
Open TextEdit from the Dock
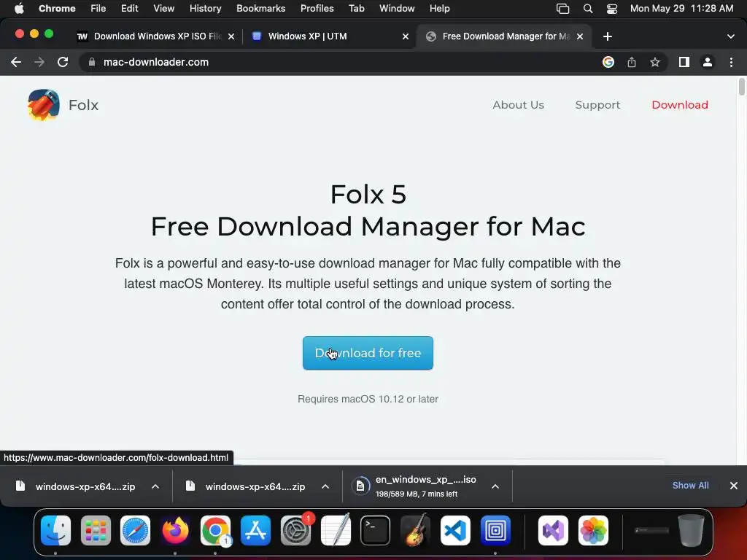336,531
